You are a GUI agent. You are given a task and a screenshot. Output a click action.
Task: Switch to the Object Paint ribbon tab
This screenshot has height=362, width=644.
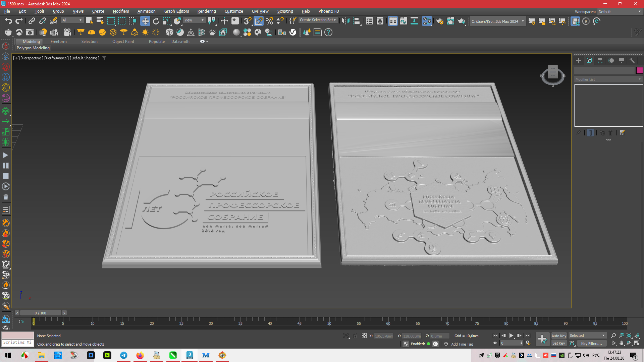[x=123, y=42]
